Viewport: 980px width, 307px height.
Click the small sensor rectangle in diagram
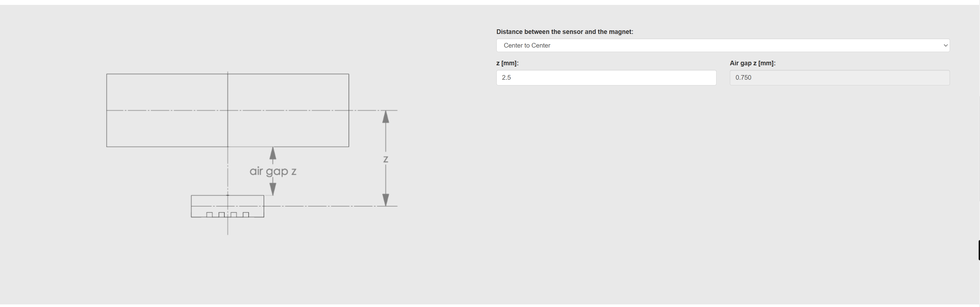click(228, 206)
